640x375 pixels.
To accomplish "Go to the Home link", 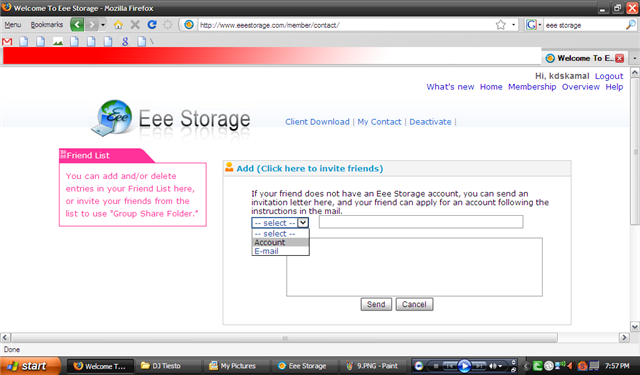I will [x=491, y=87].
